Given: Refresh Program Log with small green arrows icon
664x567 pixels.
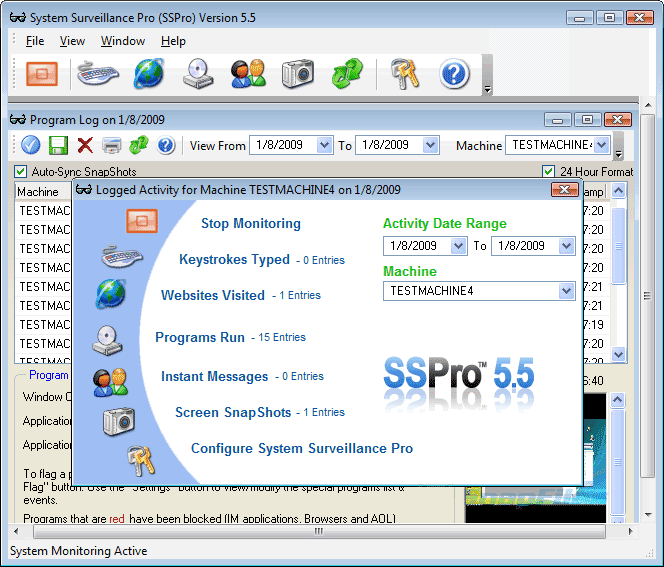Looking at the screenshot, I should pos(139,145).
